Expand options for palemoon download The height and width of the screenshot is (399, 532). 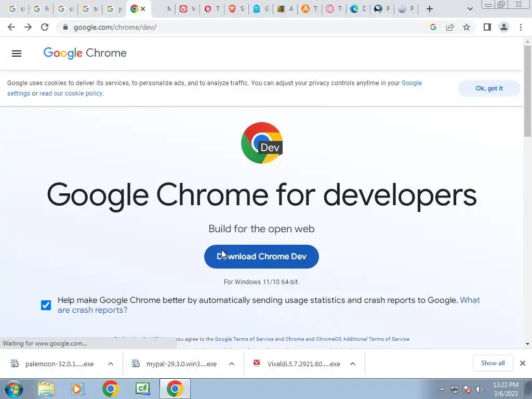(x=111, y=364)
